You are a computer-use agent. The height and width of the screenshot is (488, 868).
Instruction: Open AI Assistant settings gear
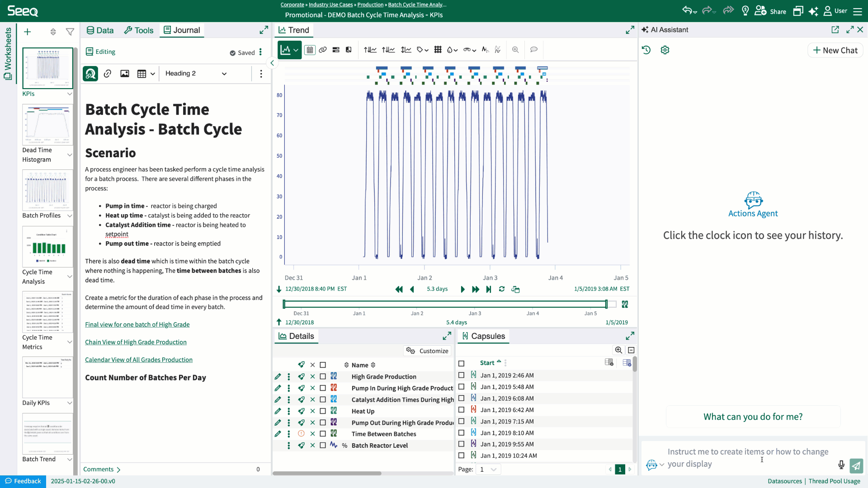coord(665,50)
